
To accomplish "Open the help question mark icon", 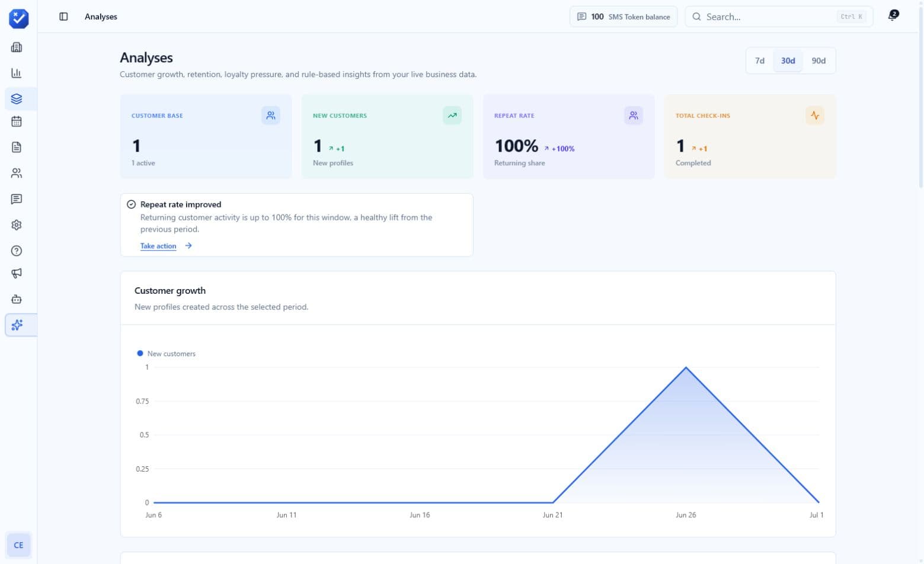I will (x=17, y=251).
